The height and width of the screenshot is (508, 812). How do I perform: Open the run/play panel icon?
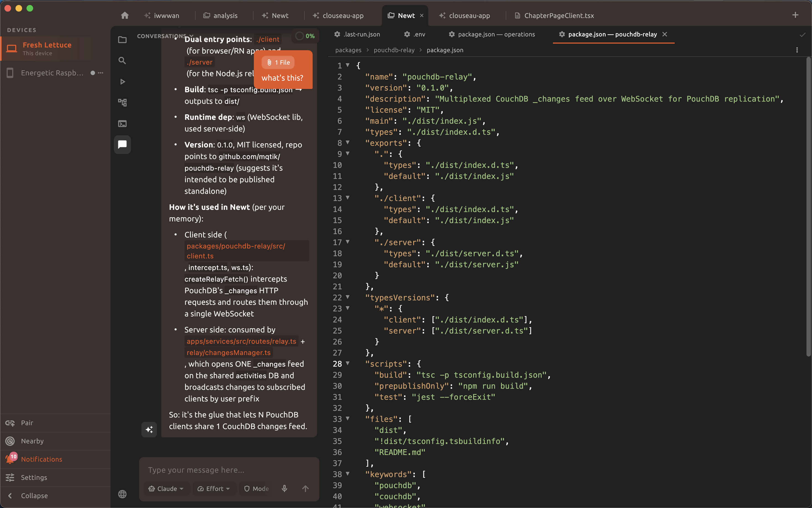tap(122, 82)
